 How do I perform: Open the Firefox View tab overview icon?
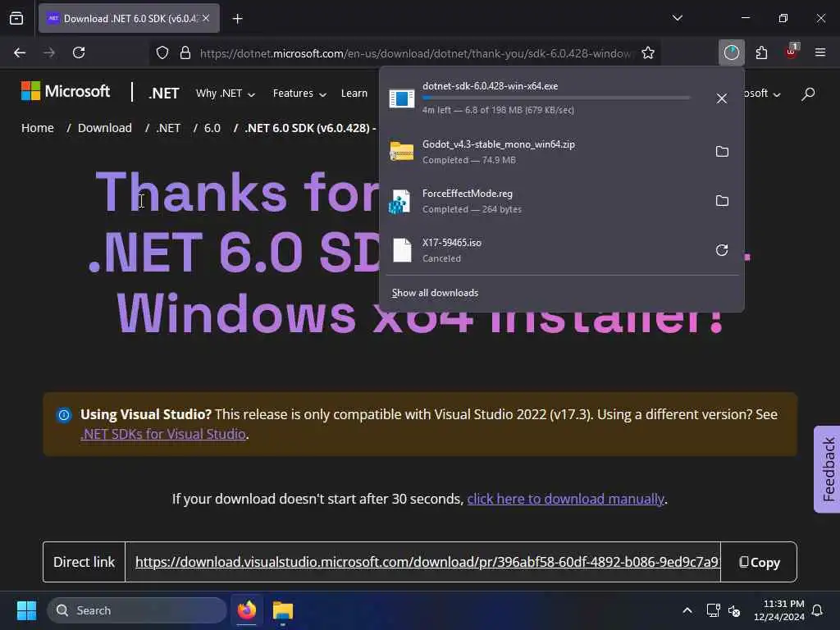point(16,18)
